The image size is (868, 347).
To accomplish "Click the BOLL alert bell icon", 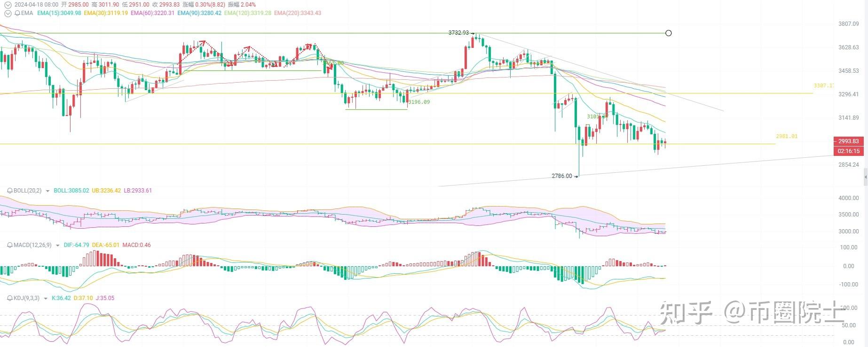I will (x=10, y=191).
